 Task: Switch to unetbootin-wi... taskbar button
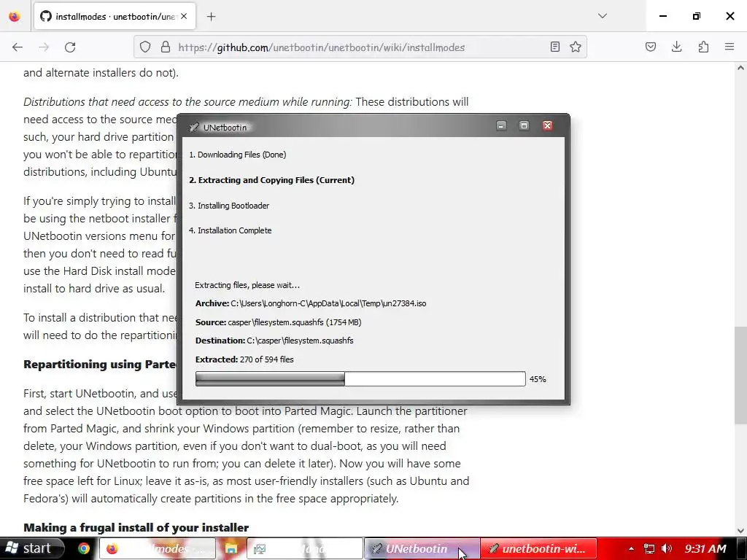click(538, 548)
